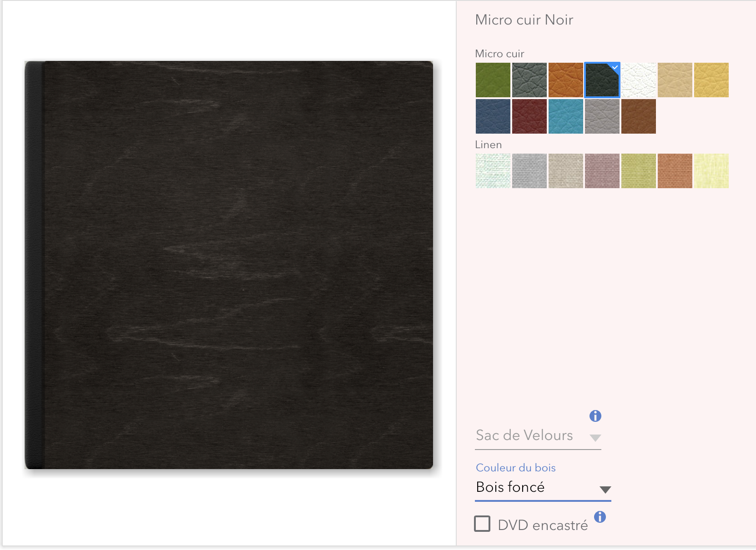
Task: Choose the burgundy red micro cuir swatch
Action: click(529, 116)
